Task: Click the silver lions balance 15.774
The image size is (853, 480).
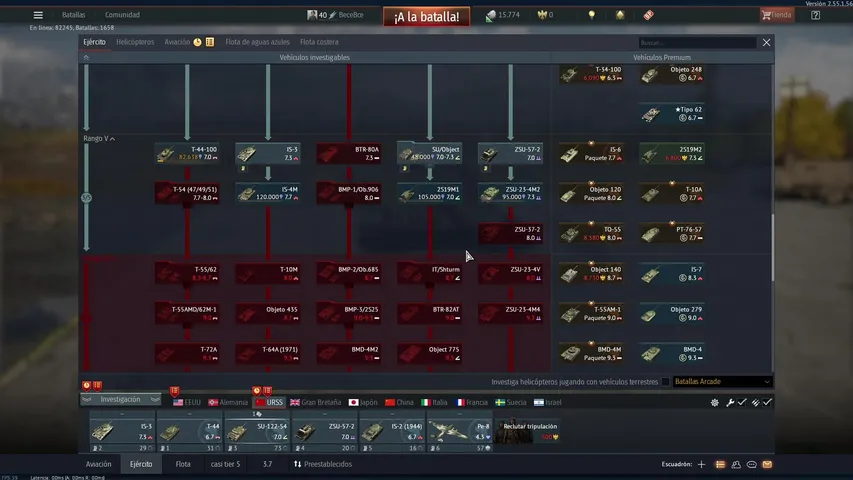Action: [x=503, y=15]
